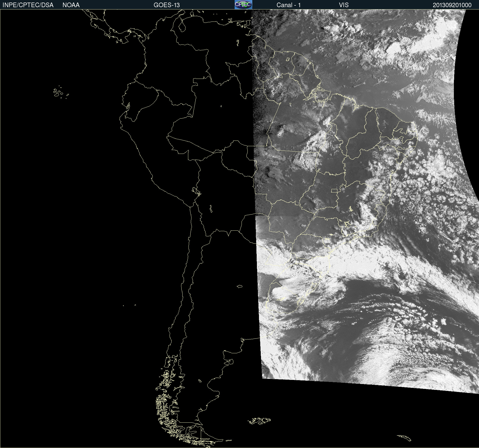Click the CPTEC logo icon
The image size is (479, 448).
point(243,5)
